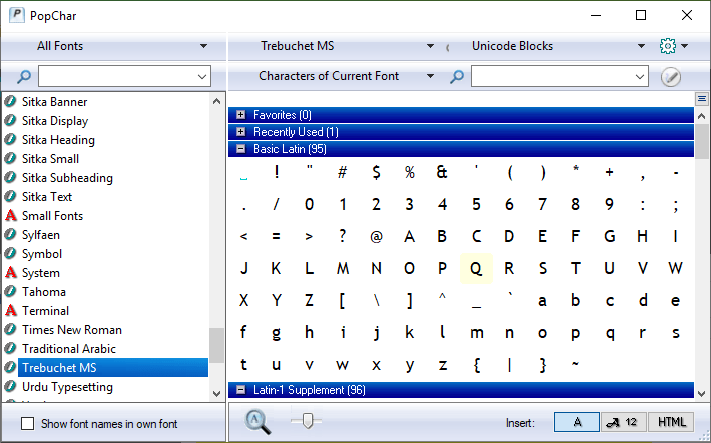Select the & ampersand character
Image resolution: width=711 pixels, height=443 pixels.
(x=442, y=172)
